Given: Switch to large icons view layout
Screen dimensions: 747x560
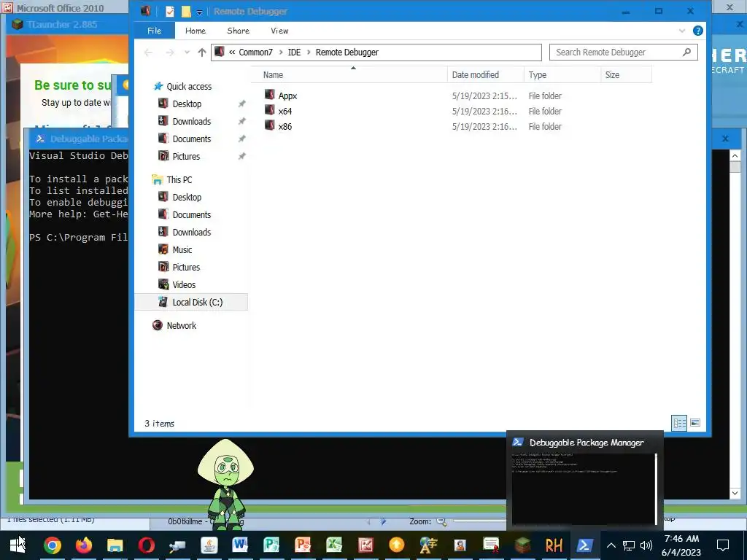Looking at the screenshot, I should coord(695,423).
